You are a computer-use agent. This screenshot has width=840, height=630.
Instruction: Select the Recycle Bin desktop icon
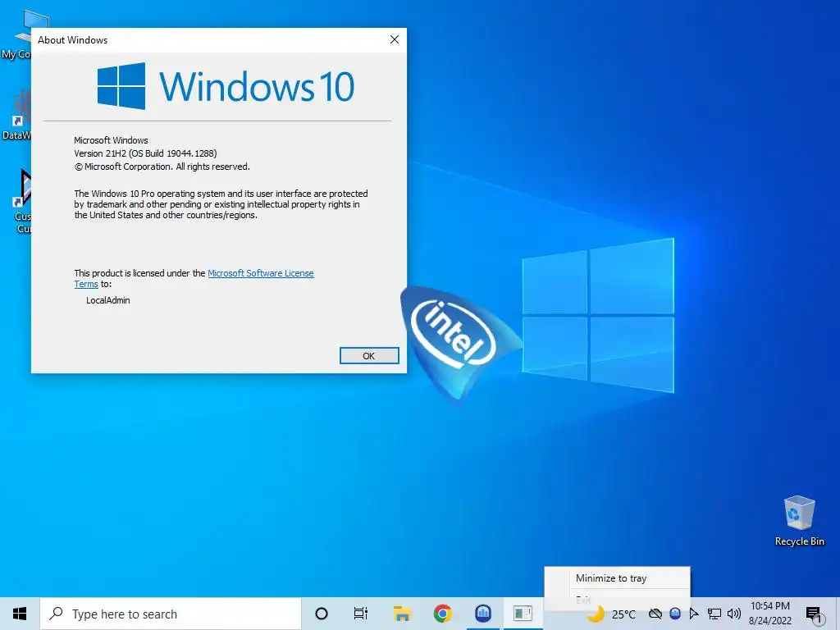point(799,521)
